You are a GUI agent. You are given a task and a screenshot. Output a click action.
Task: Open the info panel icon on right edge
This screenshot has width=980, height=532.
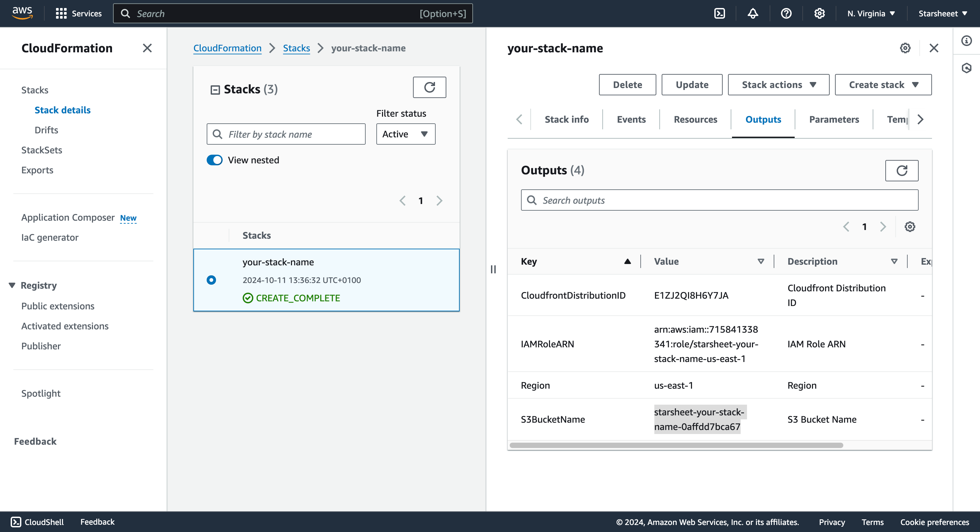966,41
